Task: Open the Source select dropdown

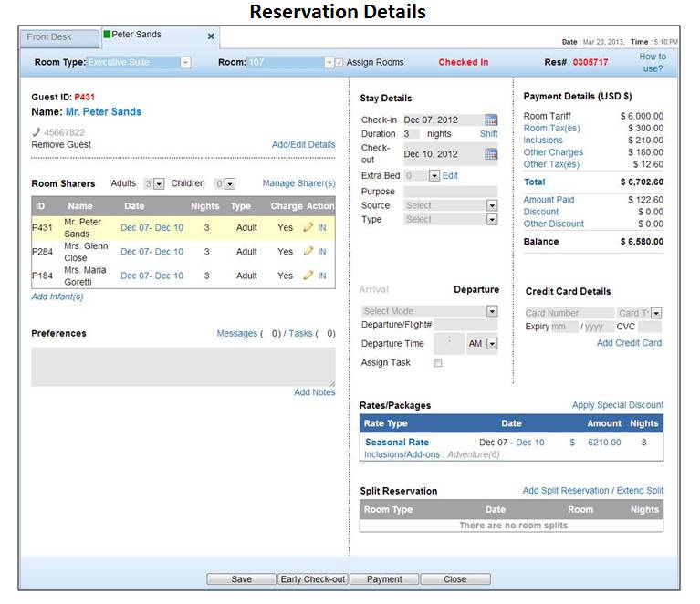Action: 492,205
